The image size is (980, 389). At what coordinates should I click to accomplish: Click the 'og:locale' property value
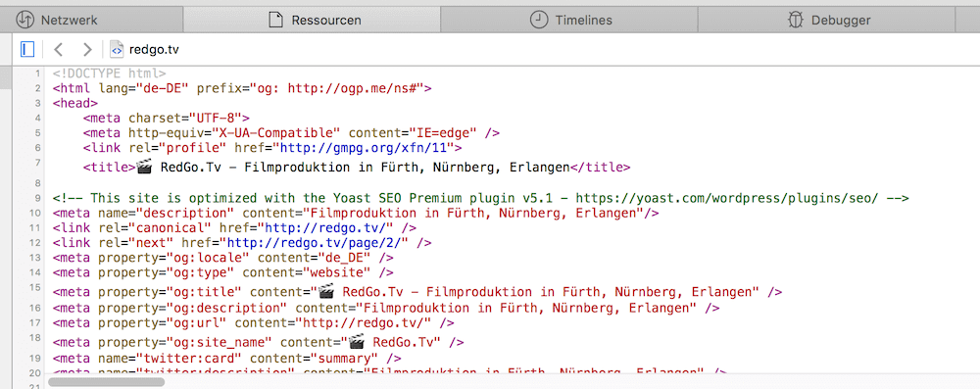[208, 258]
